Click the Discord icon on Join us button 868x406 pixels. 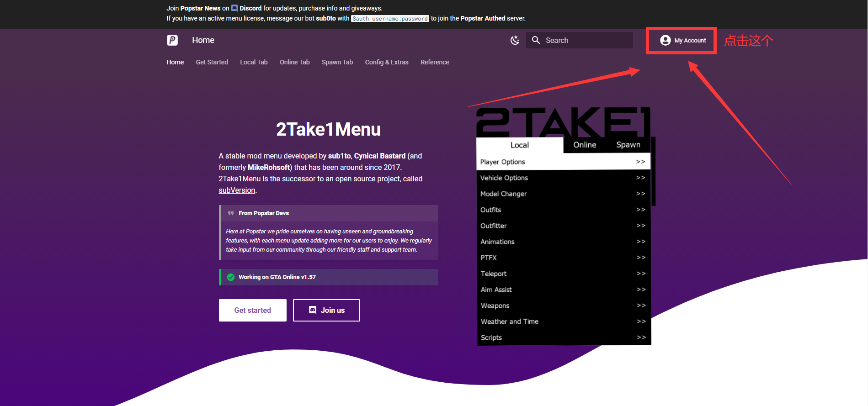click(x=313, y=310)
